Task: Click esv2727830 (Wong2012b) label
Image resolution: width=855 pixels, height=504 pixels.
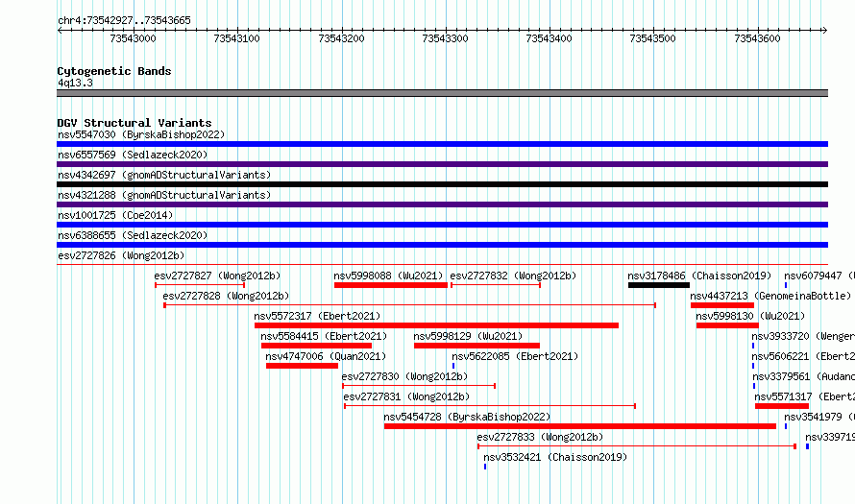Action: pos(404,376)
